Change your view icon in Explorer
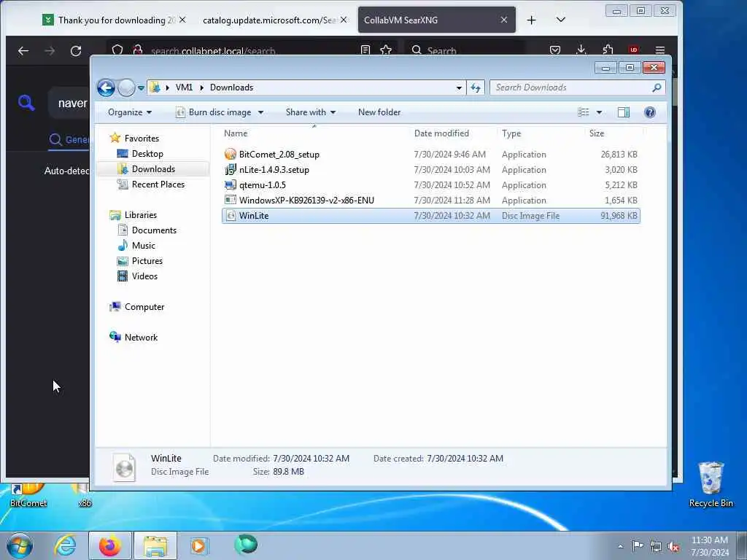 (x=584, y=112)
